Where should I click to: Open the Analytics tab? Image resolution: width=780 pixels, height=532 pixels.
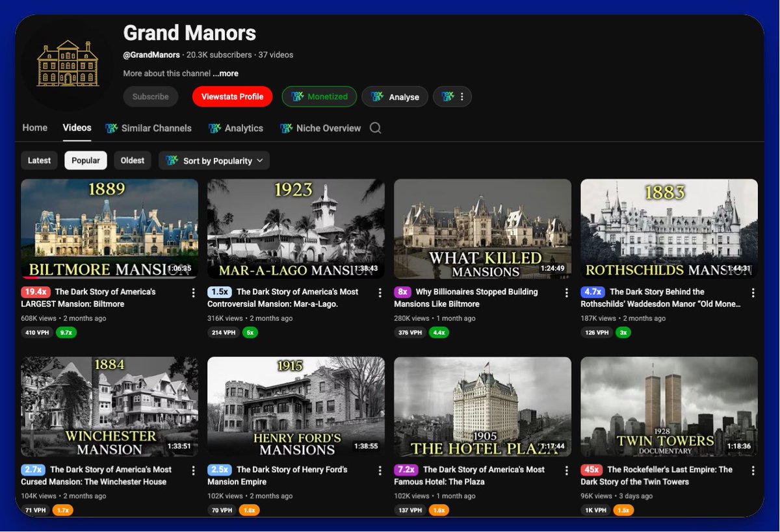click(236, 129)
